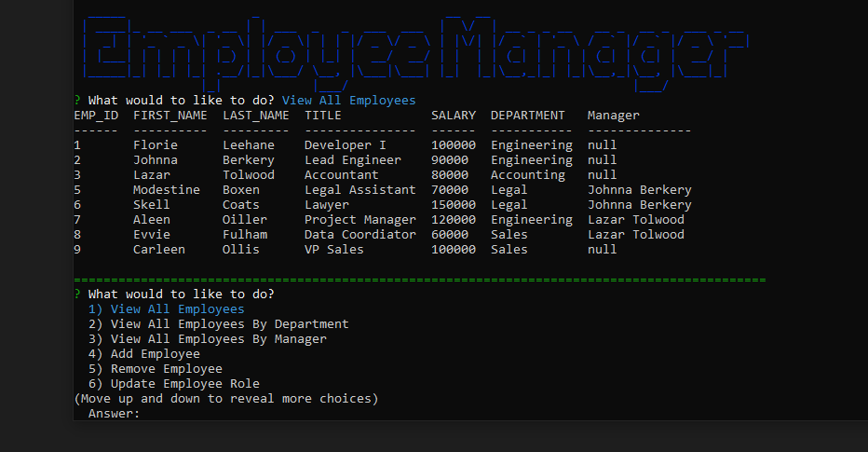The width and height of the screenshot is (868, 452).
Task: Click the Accountant title cell
Action: click(x=342, y=175)
